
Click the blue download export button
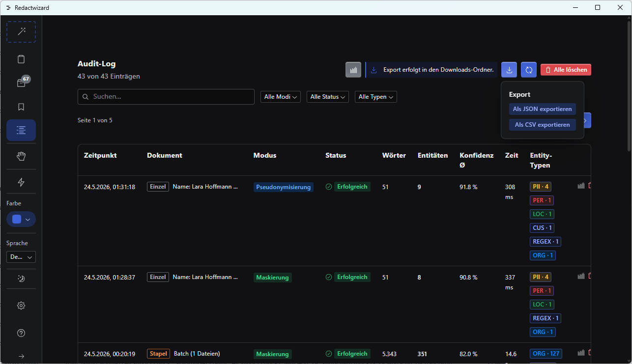click(x=509, y=70)
